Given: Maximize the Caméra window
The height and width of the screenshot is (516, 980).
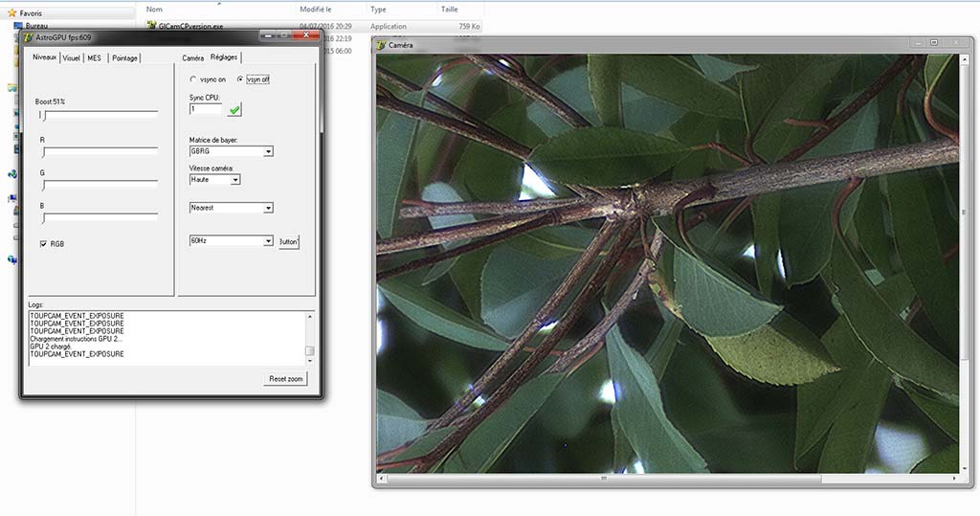Looking at the screenshot, I should (x=934, y=42).
